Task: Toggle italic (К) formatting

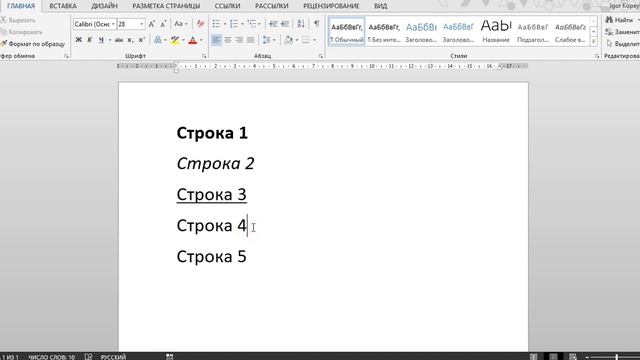Action: [89, 40]
